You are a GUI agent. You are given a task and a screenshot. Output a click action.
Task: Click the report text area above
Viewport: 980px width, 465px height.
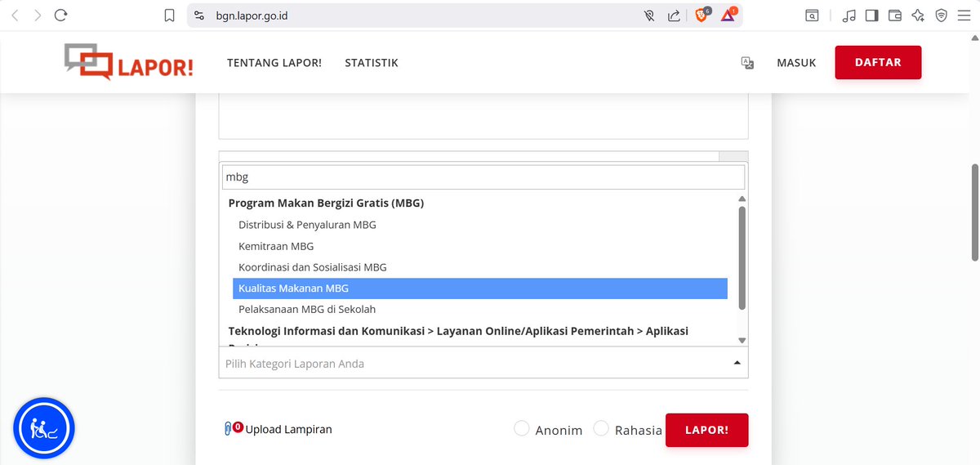483,115
